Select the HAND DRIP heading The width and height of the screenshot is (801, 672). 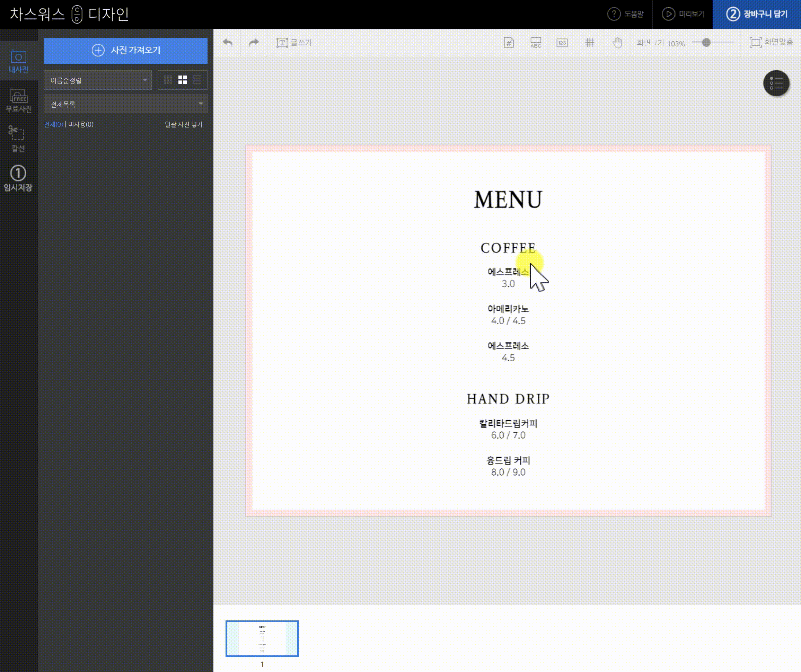(x=508, y=399)
